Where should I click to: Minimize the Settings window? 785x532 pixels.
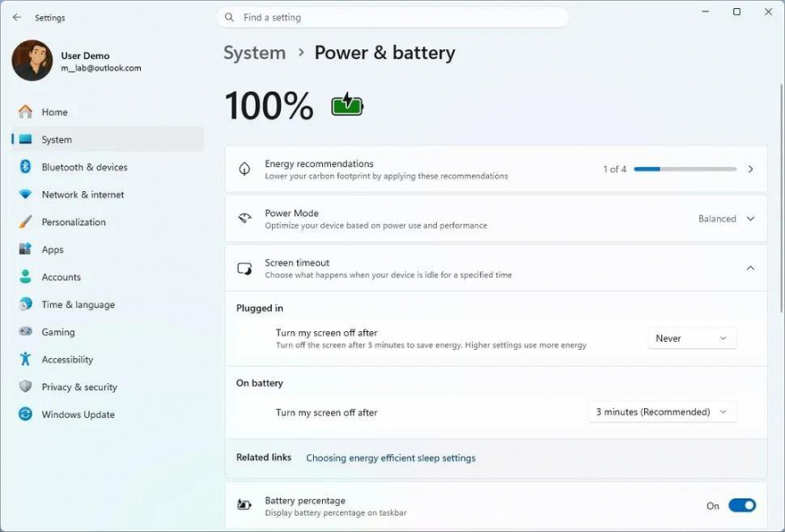pos(705,12)
